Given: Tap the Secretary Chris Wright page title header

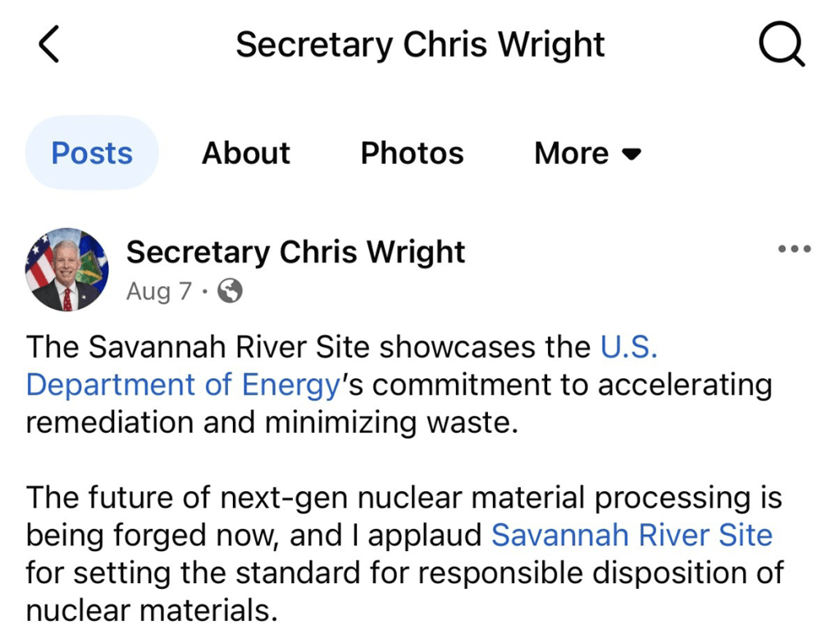Looking at the screenshot, I should click(x=421, y=44).
